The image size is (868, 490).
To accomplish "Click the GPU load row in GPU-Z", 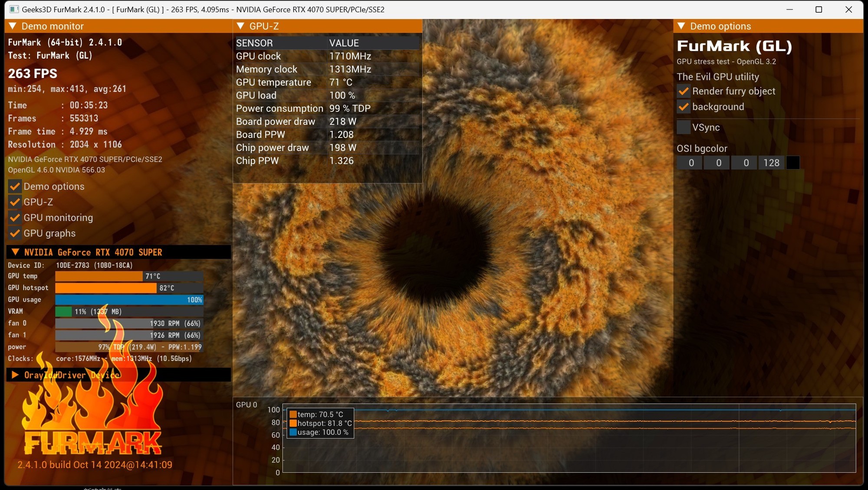I will [x=328, y=95].
